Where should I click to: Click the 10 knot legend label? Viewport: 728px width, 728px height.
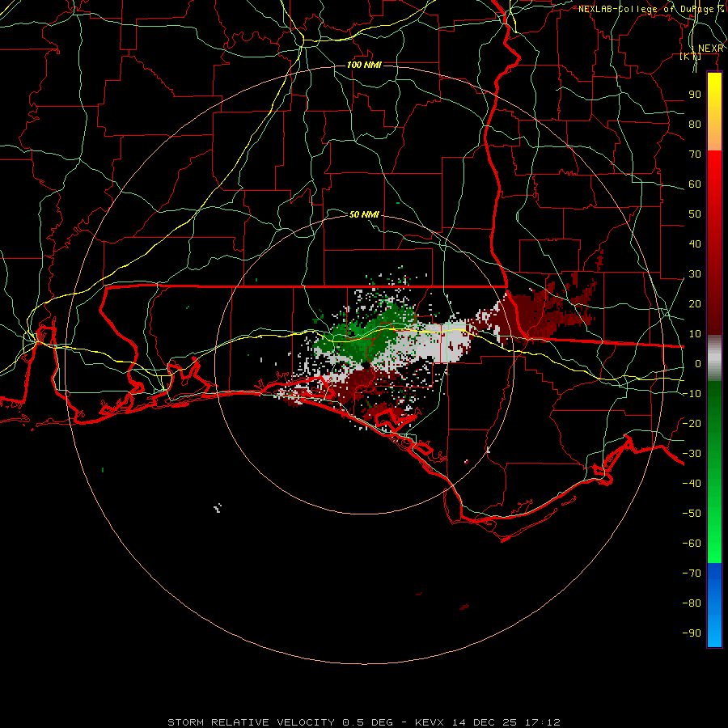pyautogui.click(x=695, y=334)
